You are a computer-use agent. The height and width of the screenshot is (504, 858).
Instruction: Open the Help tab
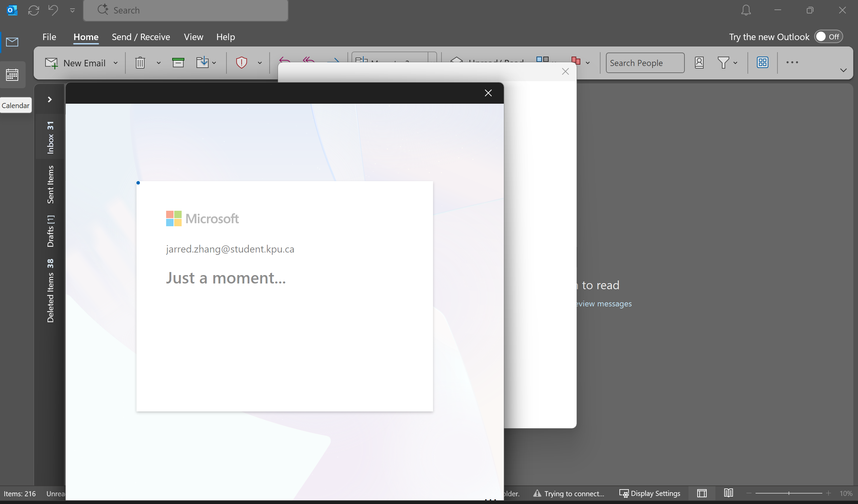(x=226, y=37)
